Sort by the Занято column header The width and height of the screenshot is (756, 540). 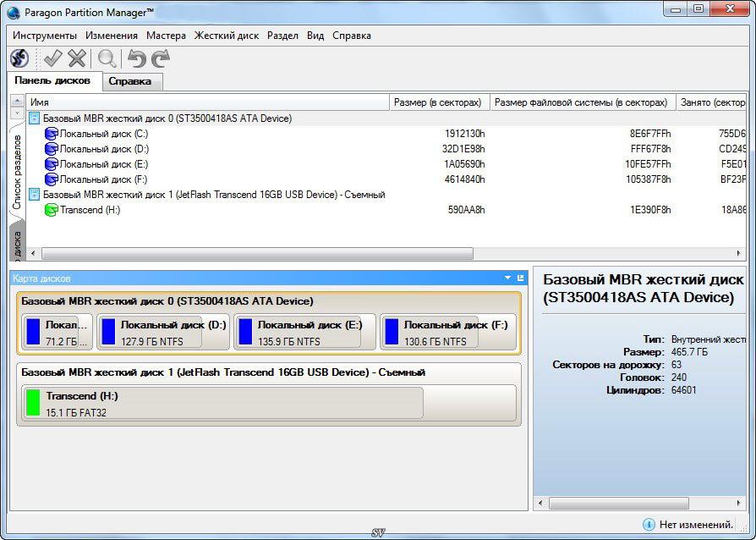(x=711, y=102)
